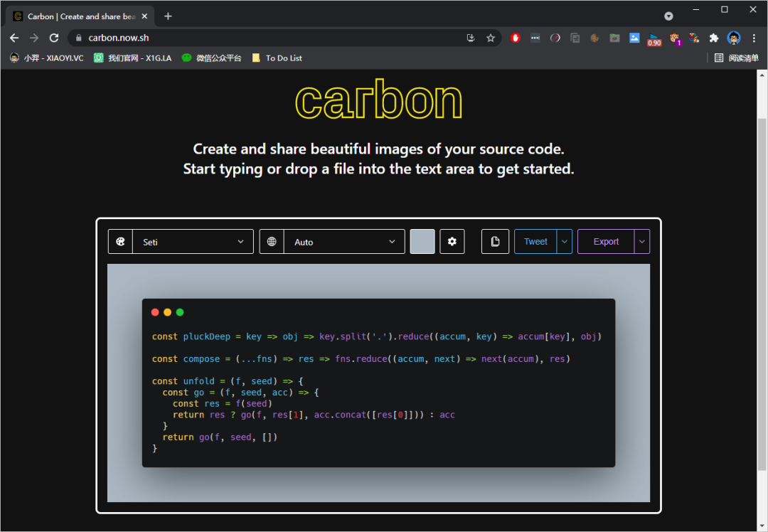Click the Tweet button
The height and width of the screenshot is (532, 768).
[535, 242]
